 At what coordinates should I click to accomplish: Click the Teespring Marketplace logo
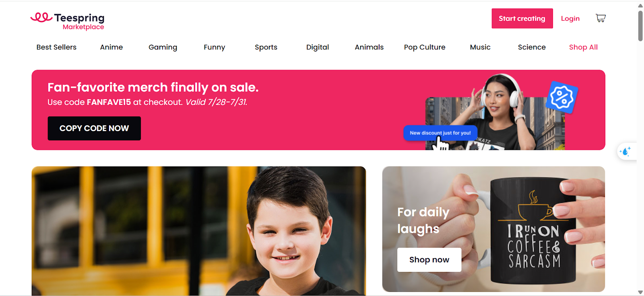pyautogui.click(x=68, y=21)
